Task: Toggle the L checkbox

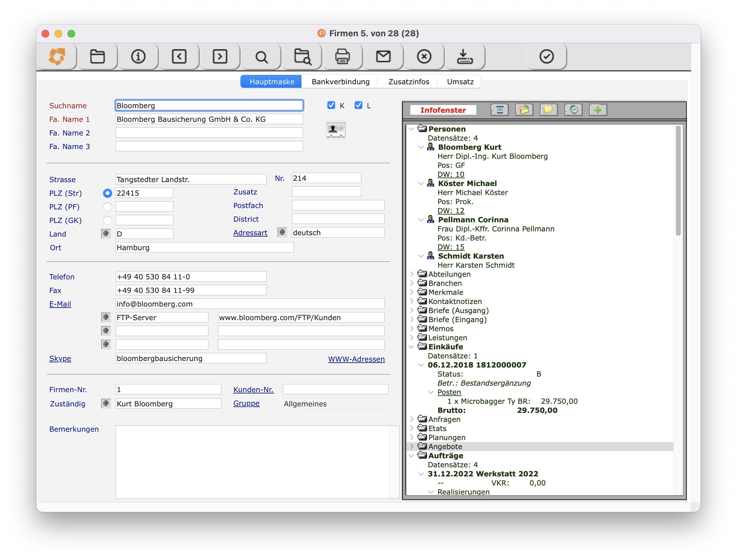Action: point(358,105)
